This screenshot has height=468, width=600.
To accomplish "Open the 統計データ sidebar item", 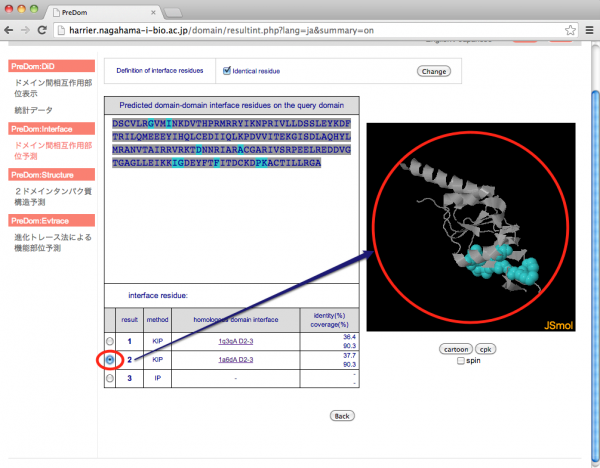I will [x=35, y=109].
